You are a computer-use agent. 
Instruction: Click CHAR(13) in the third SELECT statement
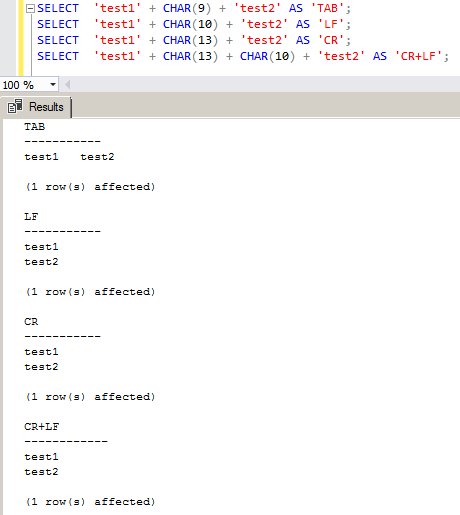pos(190,40)
